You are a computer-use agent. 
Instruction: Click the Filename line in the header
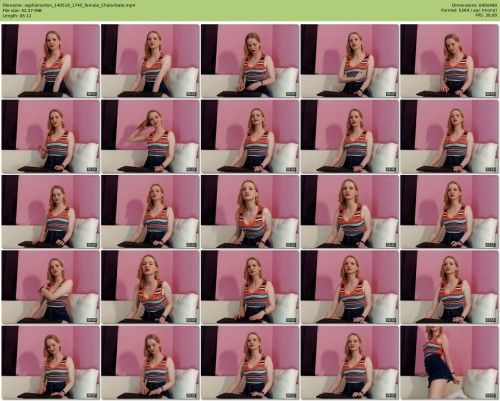pos(69,5)
